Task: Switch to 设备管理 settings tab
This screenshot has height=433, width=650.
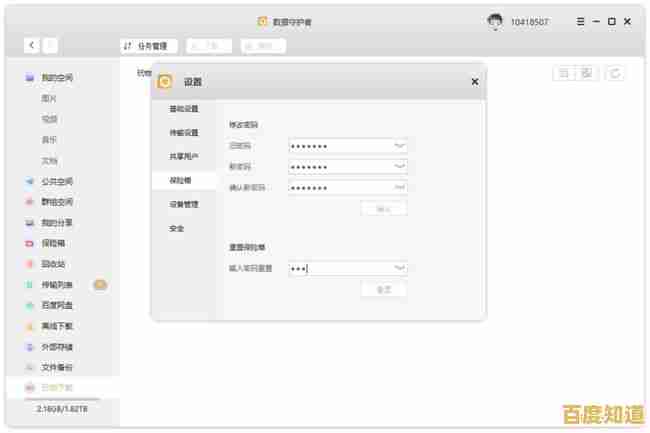Action: click(x=184, y=204)
